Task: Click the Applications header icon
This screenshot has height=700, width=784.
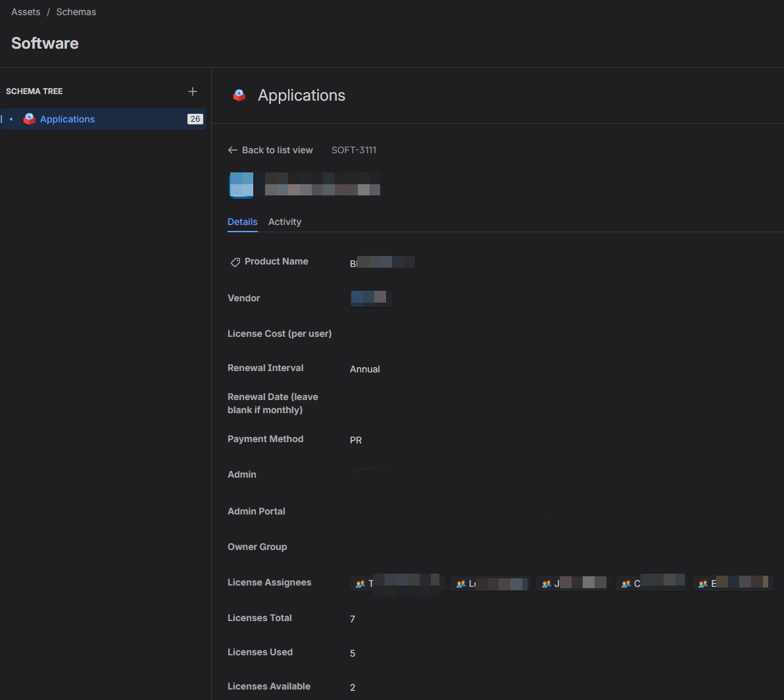Action: (239, 95)
